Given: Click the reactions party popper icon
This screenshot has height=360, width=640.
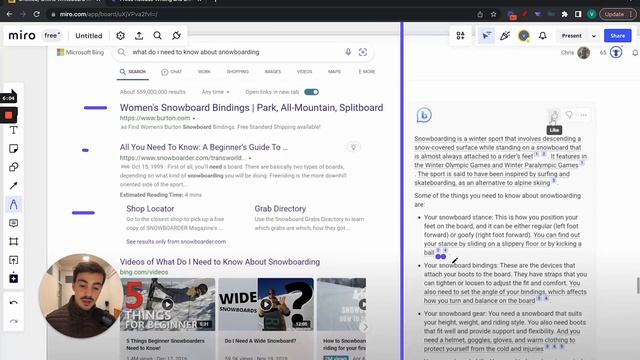Looking at the screenshot, I should pyautogui.click(x=505, y=36).
